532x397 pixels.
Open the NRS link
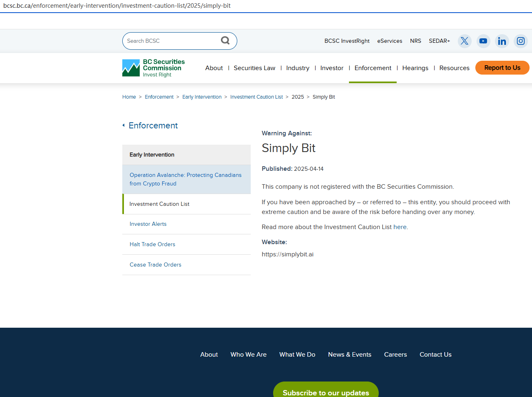click(x=415, y=41)
